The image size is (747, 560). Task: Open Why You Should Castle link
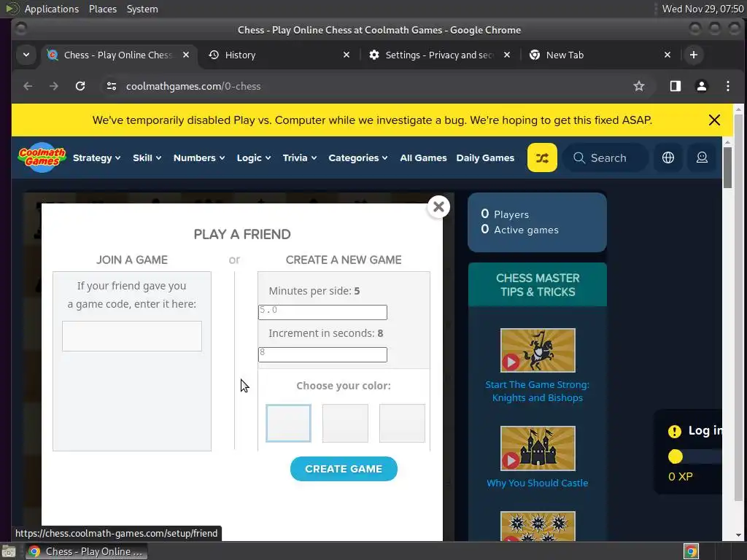[538, 483]
